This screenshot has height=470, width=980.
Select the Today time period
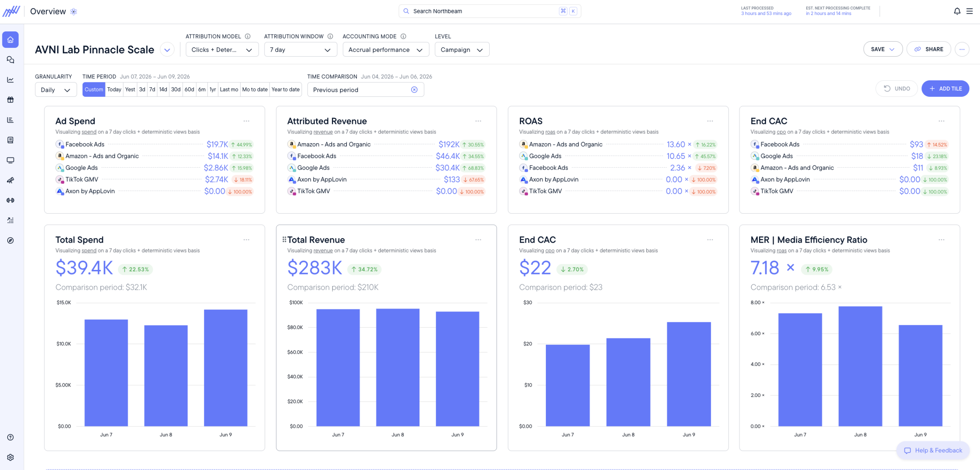click(114, 90)
